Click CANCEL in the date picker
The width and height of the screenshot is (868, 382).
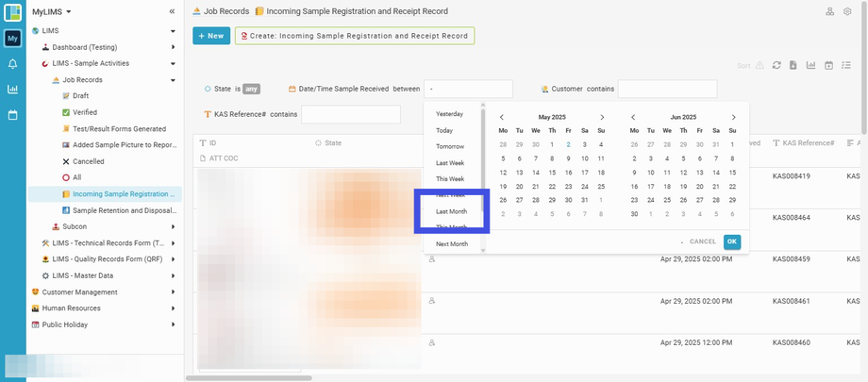point(703,241)
